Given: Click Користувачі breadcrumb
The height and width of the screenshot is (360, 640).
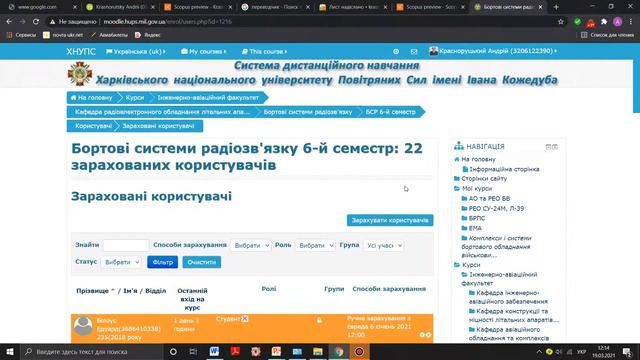Looking at the screenshot, I should coord(93,126).
